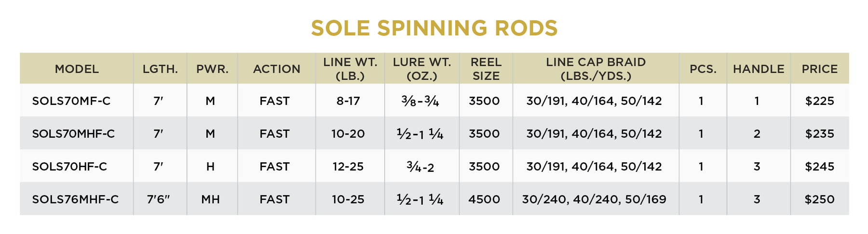Image resolution: width=868 pixels, height=234 pixels.
Task: Click the ACTION column header
Action: [x=276, y=69]
